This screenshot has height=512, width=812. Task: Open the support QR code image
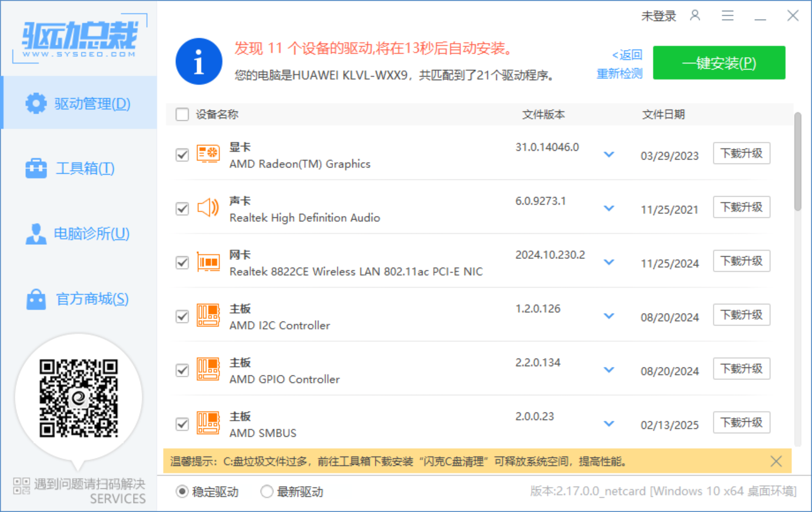[78, 398]
